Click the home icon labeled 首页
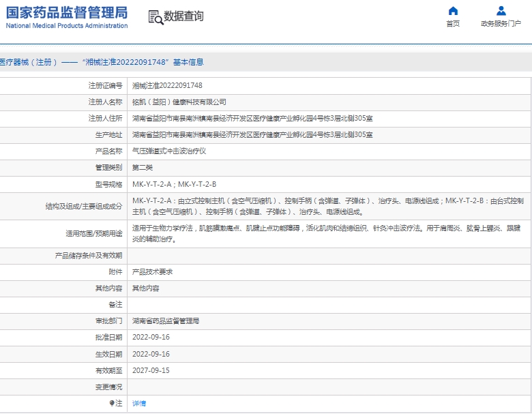The width and height of the screenshot is (532, 418). (x=453, y=11)
